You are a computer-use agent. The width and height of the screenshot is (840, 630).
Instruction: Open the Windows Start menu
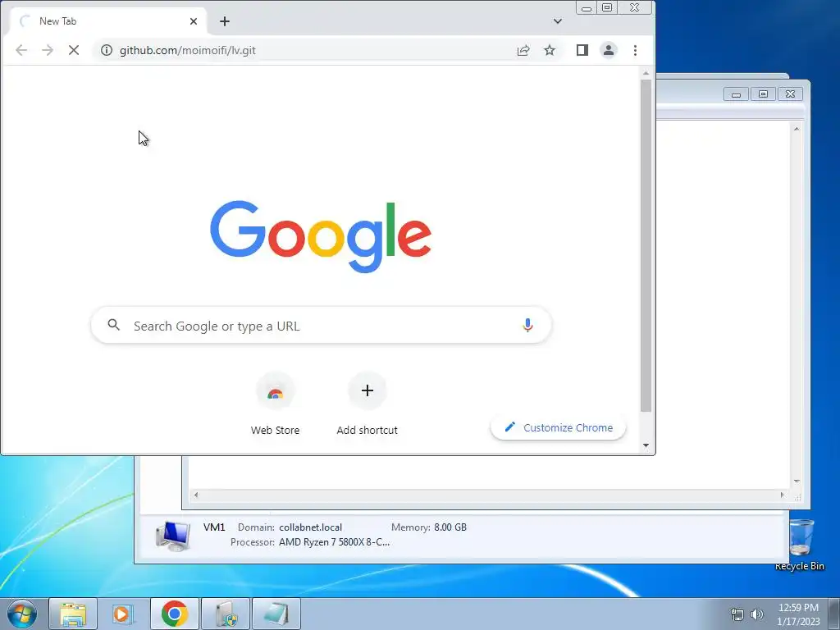(x=22, y=614)
